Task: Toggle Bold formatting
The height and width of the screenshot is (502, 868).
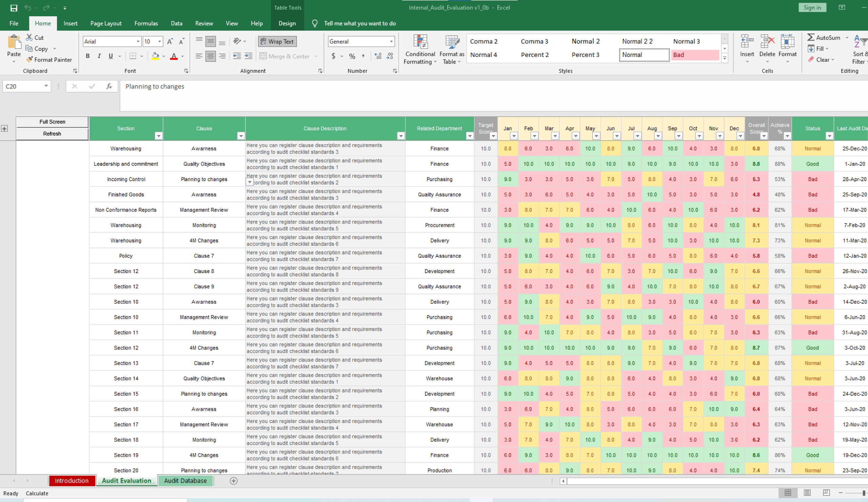Action: pyautogui.click(x=88, y=56)
